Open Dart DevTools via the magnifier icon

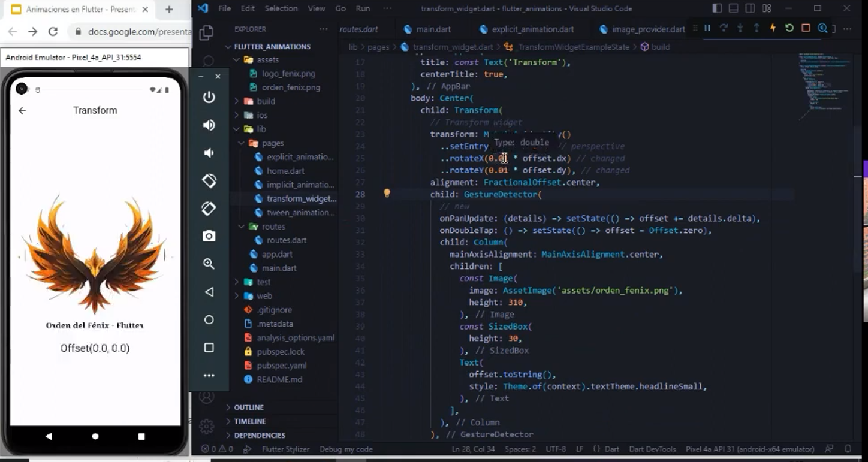pos(823,28)
